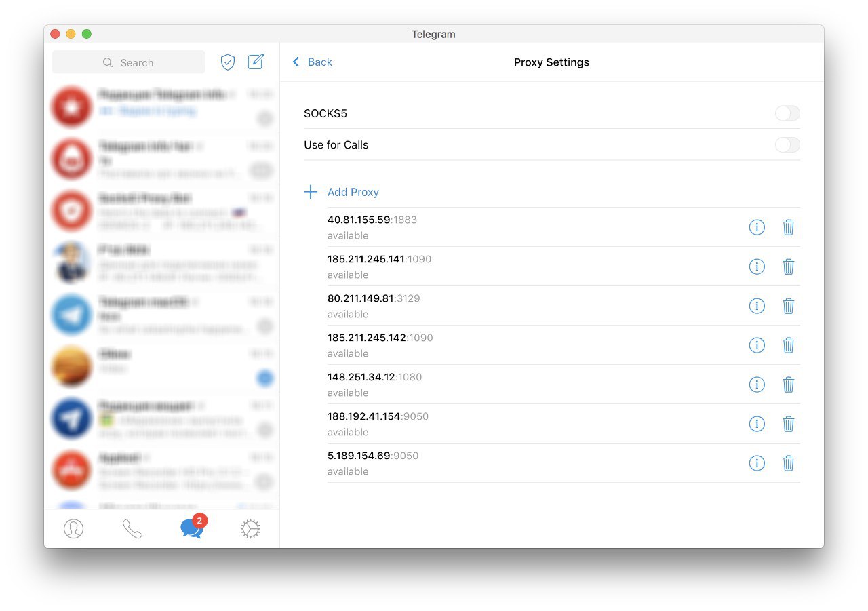
Task: Open chat with dark blue plane avatar
Action: 162,418
